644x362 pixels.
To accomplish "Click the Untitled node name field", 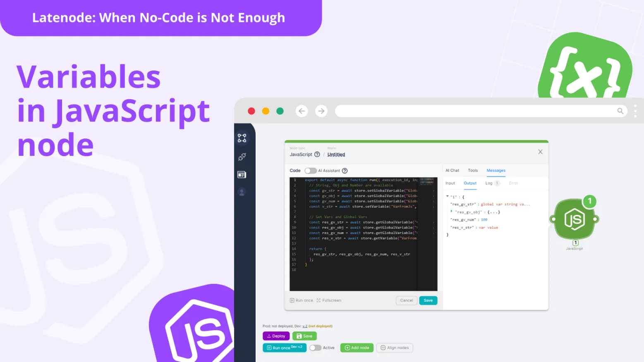I will (x=336, y=155).
